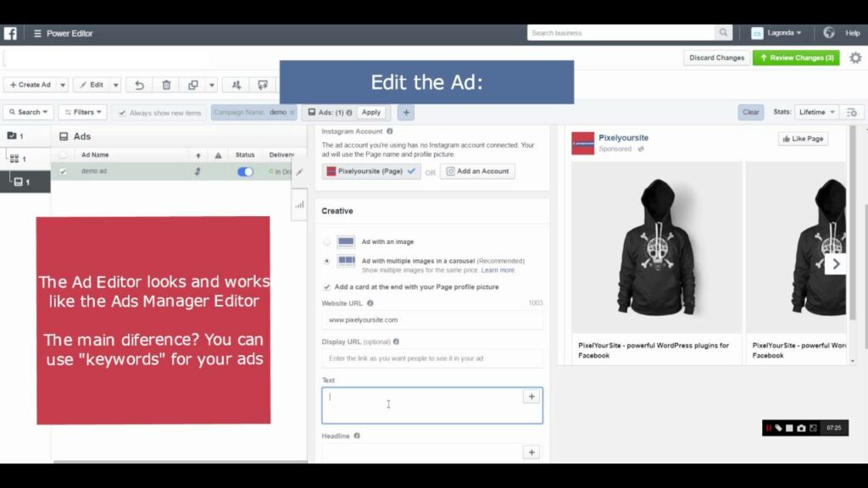Stop the screen recording
The width and height of the screenshot is (868, 488).
(789, 428)
